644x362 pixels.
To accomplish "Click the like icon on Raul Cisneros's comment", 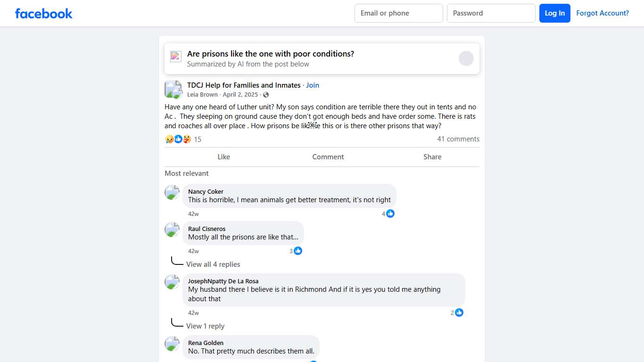I will point(298,251).
